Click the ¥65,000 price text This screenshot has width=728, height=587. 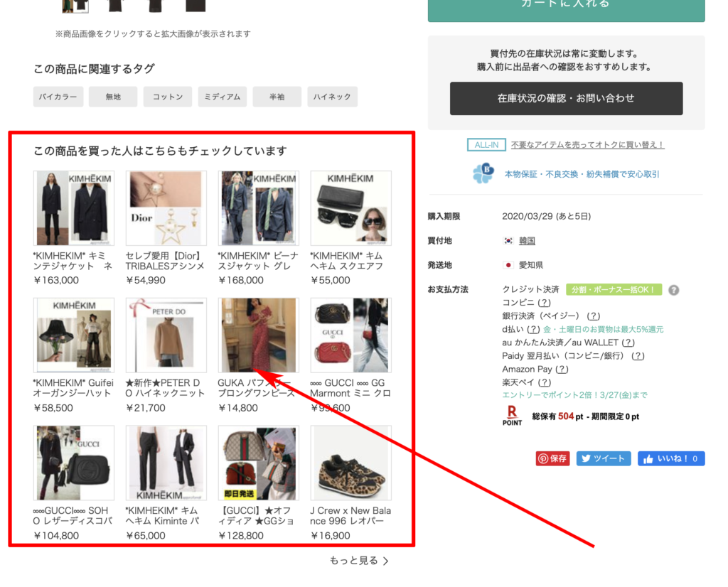146,536
